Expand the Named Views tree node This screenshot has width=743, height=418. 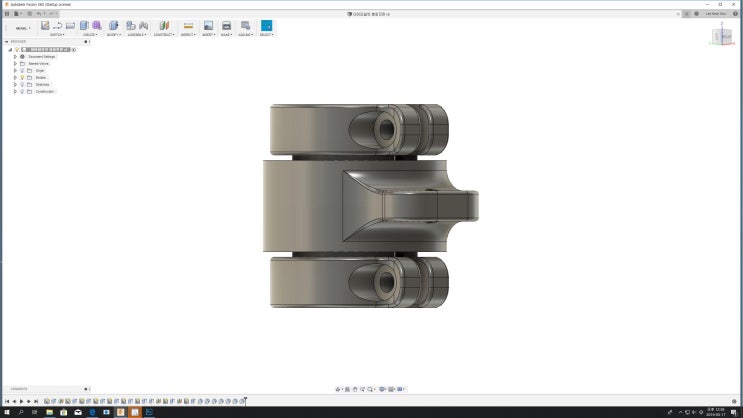click(15, 64)
